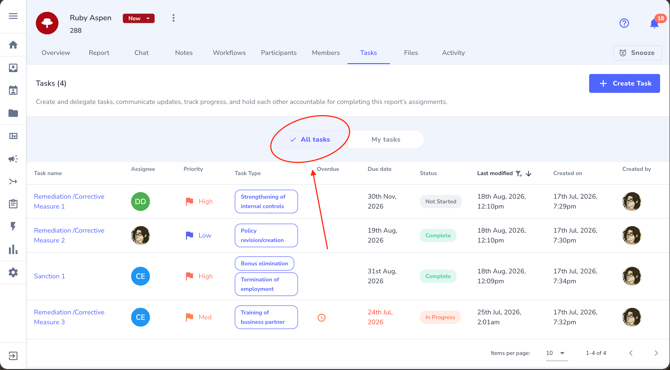The width and height of the screenshot is (670, 370).
Task: Switch to the Overview tab
Action: 56,53
